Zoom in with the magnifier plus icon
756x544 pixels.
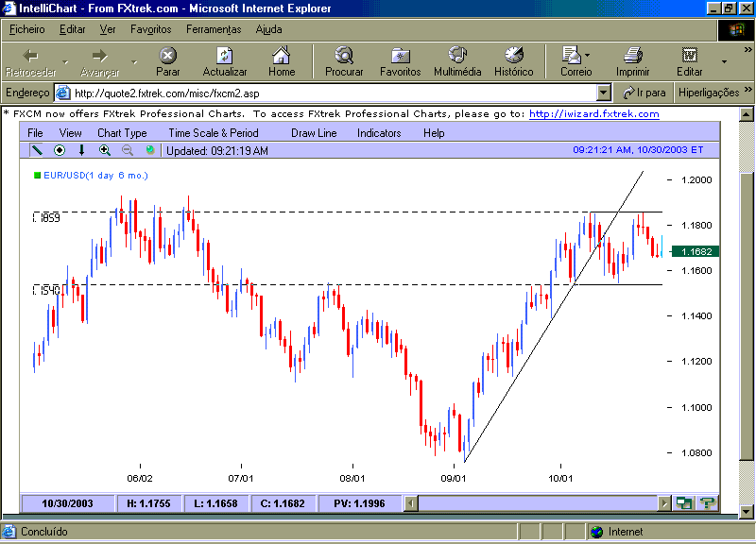[105, 150]
